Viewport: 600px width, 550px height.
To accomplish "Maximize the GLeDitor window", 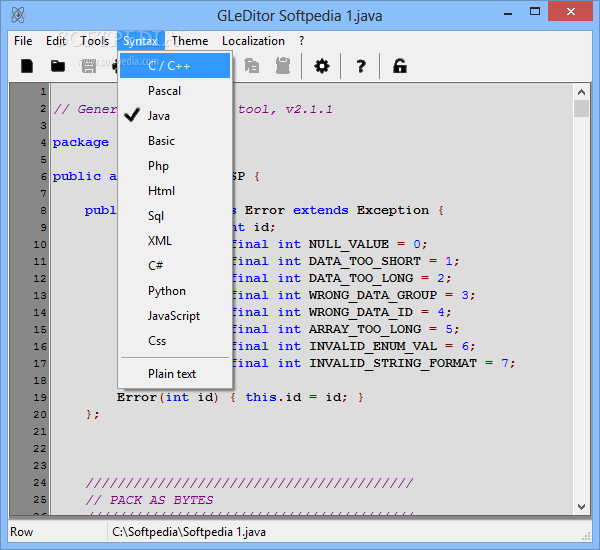I will coord(535,11).
